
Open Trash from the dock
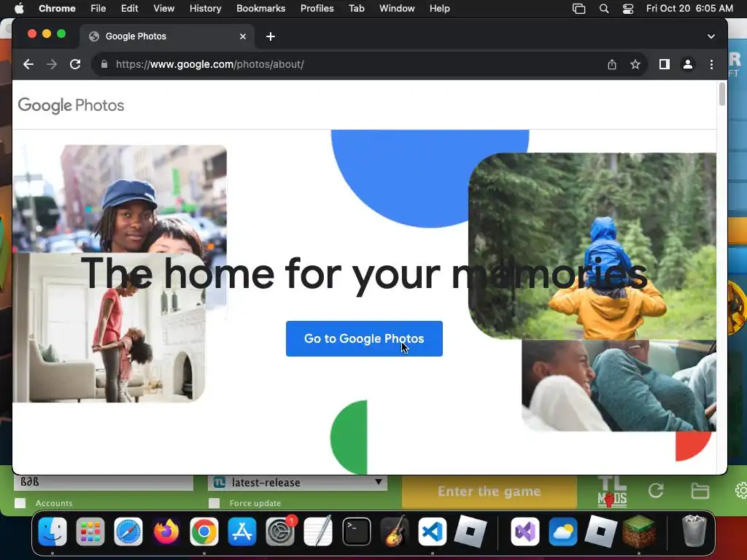pyautogui.click(x=694, y=531)
